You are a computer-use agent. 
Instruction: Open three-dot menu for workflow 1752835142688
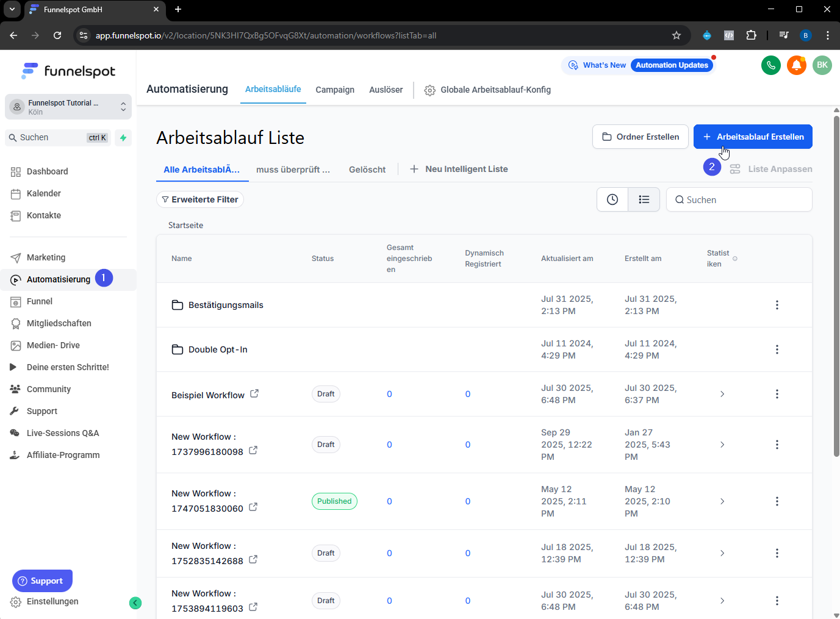coord(777,553)
